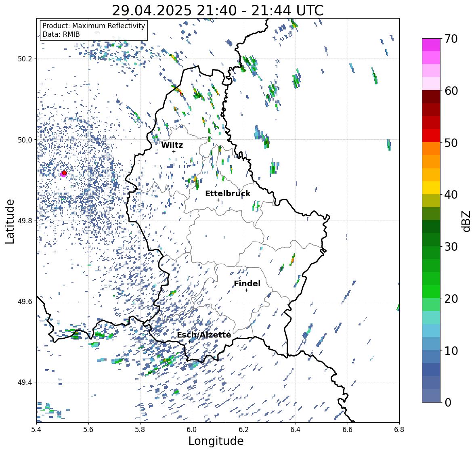This screenshot has height=451, width=476.
Task: Click the Latitude axis label
Action: (x=10, y=221)
